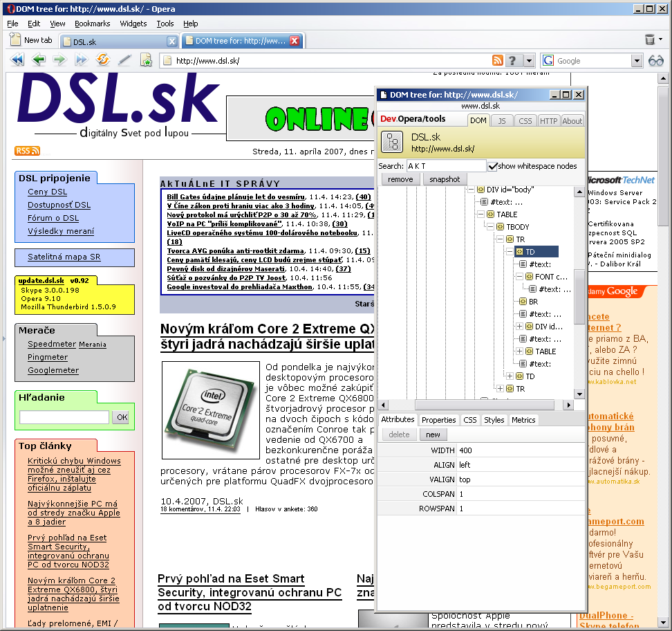Viewport: 672px width, 631px height.
Task: Collapse the selected TD node
Action: 510,251
